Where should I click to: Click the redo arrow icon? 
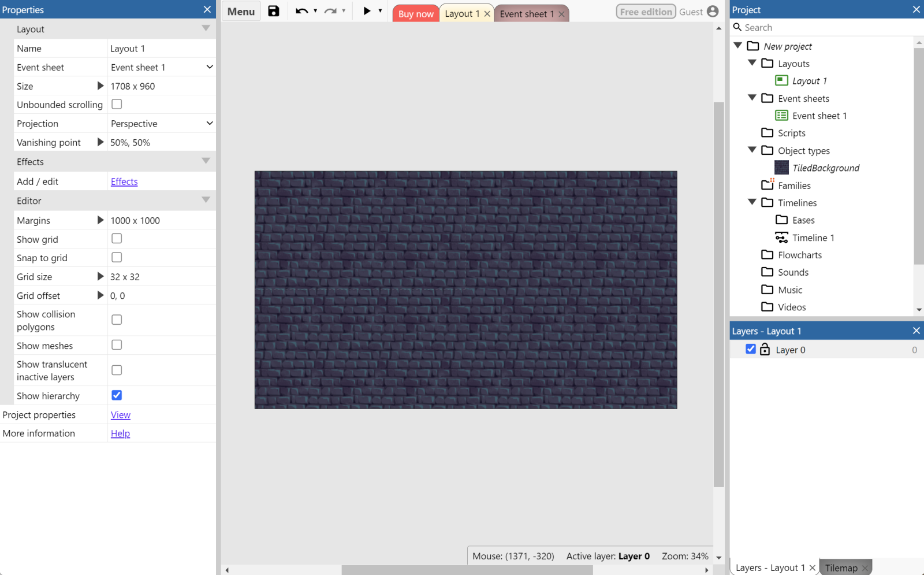(330, 11)
